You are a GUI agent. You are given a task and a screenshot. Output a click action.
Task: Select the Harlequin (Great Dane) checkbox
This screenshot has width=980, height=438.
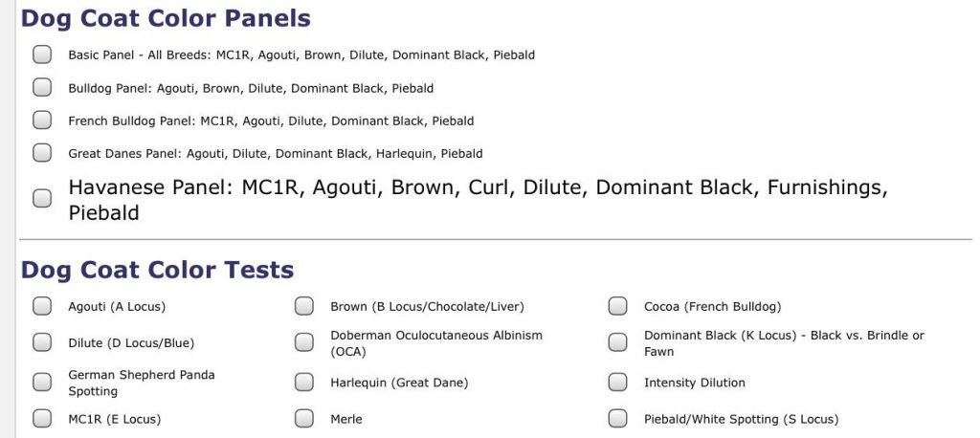(x=304, y=383)
